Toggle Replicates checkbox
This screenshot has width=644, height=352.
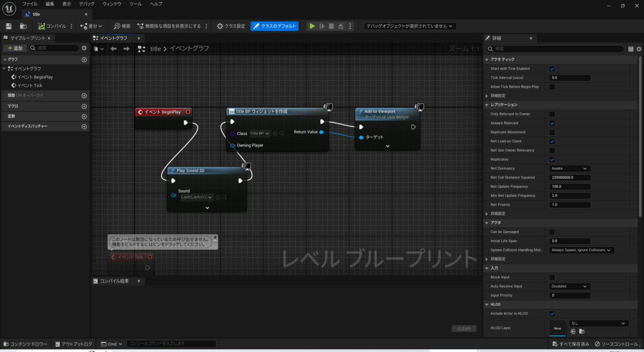pyautogui.click(x=552, y=160)
